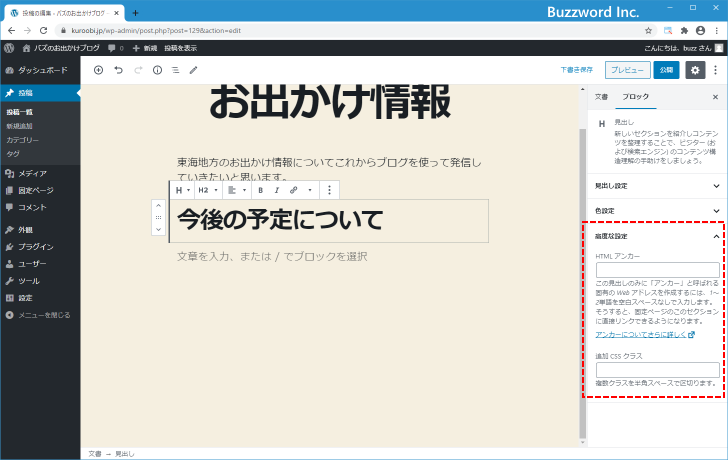The image size is (728, 460).
Task: Open ツール menu
Action: coord(40,281)
